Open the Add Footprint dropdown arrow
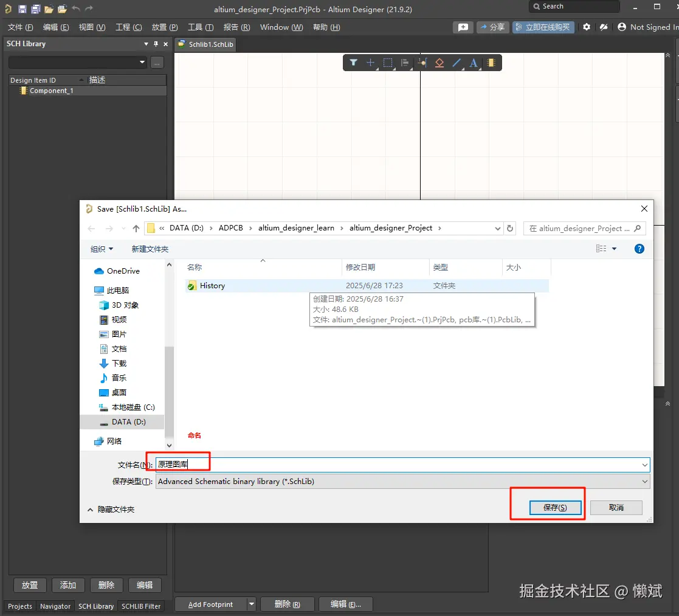This screenshot has height=616, width=679. [x=251, y=604]
